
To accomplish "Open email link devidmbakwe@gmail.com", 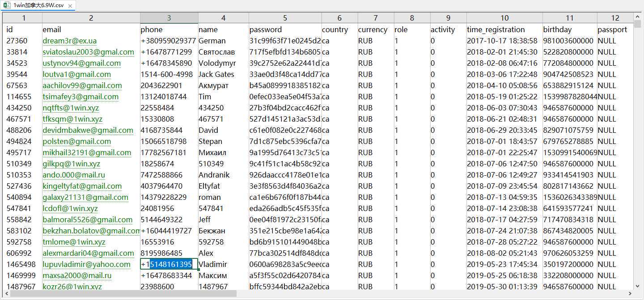I will [x=88, y=130].
